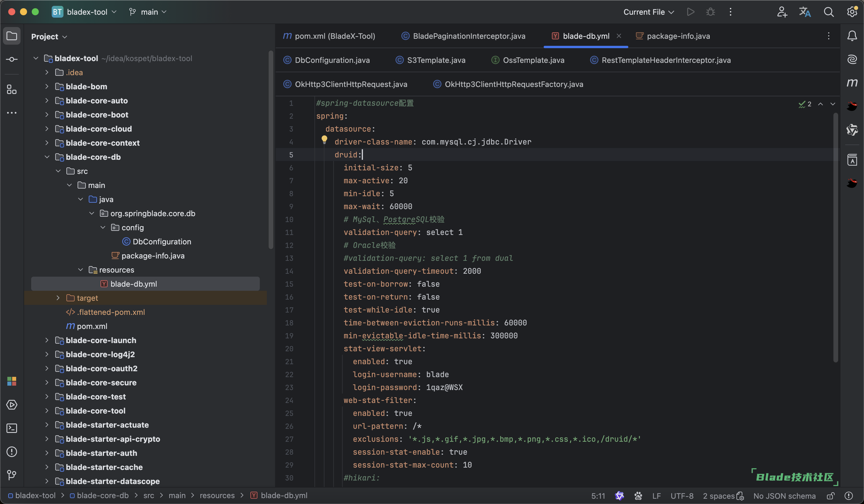Image resolution: width=864 pixels, height=504 pixels.
Task: Select .flattened-pom.xml in project tree
Action: 111,313
